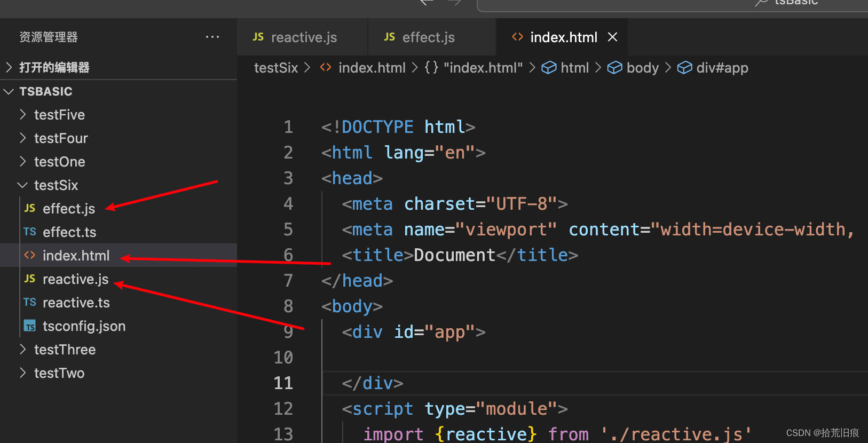The image size is (868, 443).
Task: Click the braces icon before "index.html" breadcrumb
Action: click(431, 68)
